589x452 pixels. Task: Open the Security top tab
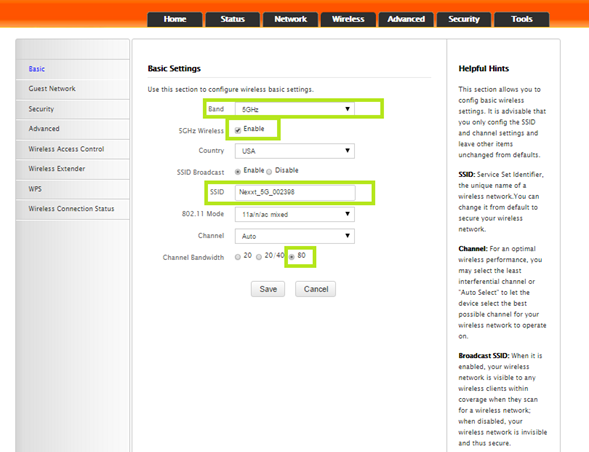click(464, 19)
